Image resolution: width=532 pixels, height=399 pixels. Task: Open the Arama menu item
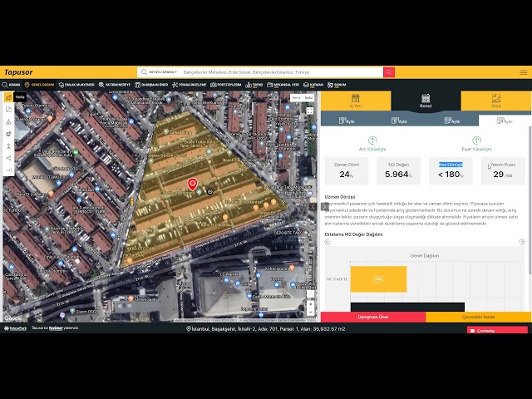click(x=12, y=85)
